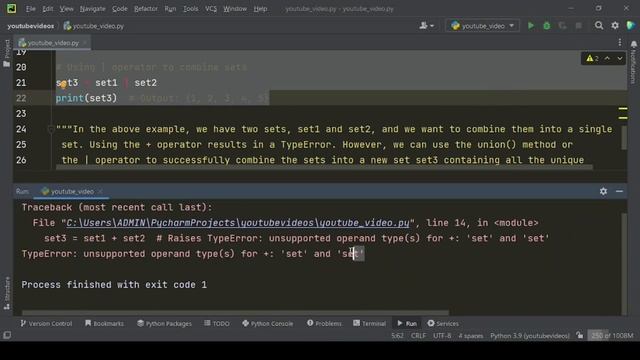Click 'Process finished with exit code 1' text
This screenshot has width=640, height=360.
[x=114, y=284]
